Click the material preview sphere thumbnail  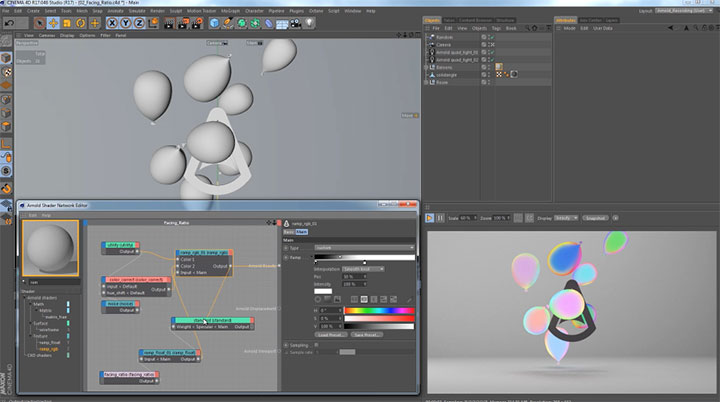51,248
